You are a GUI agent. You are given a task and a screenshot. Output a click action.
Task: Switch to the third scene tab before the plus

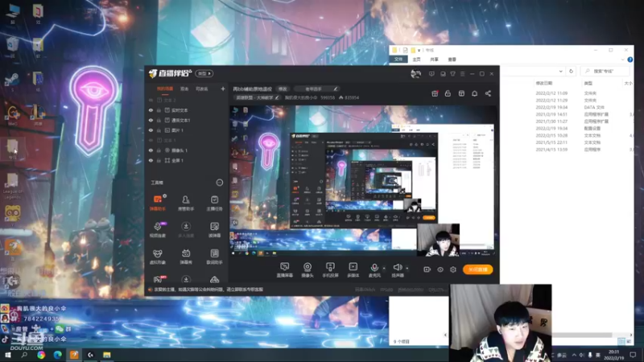click(202, 88)
